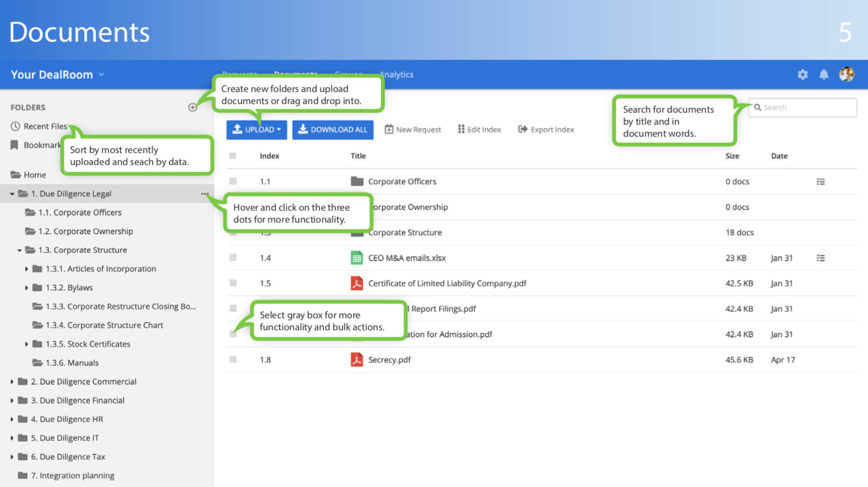Open three-dots menu for Due Diligence Legal

205,194
